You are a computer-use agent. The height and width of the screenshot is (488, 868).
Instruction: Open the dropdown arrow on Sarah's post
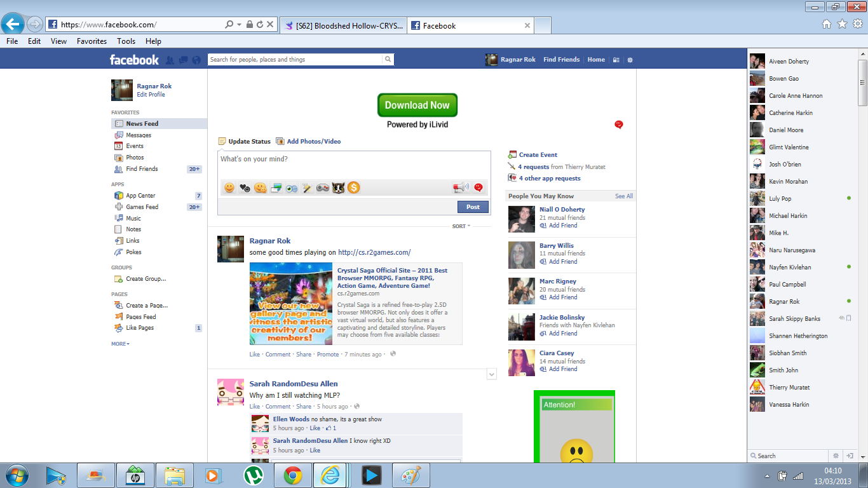(x=491, y=374)
